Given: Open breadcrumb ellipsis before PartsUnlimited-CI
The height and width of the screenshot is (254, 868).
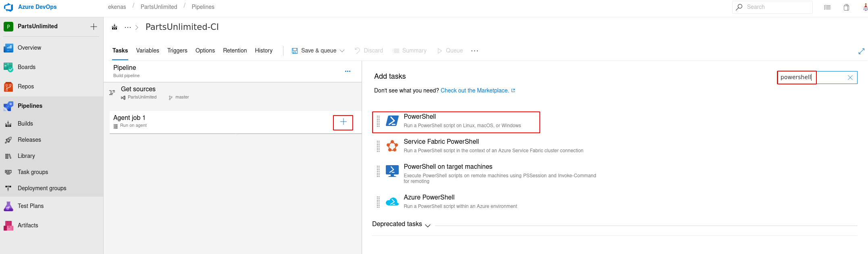Looking at the screenshot, I should click(x=128, y=27).
